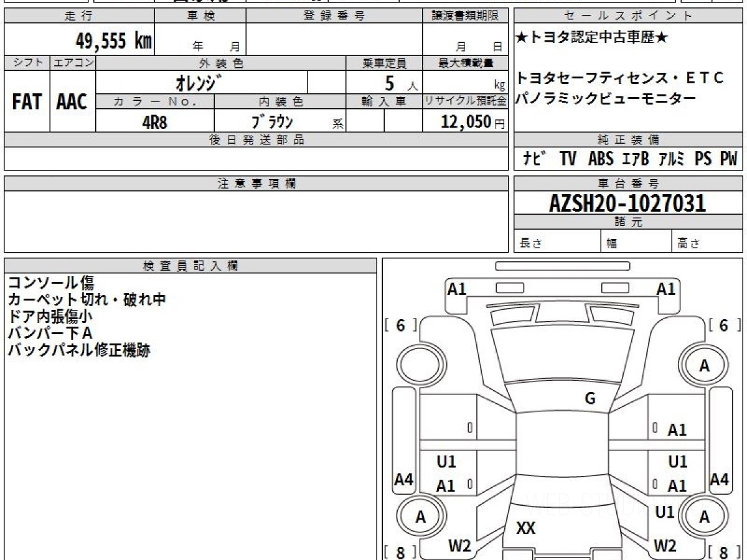
Task: Select the 走行 header cell
Action: coord(79,16)
